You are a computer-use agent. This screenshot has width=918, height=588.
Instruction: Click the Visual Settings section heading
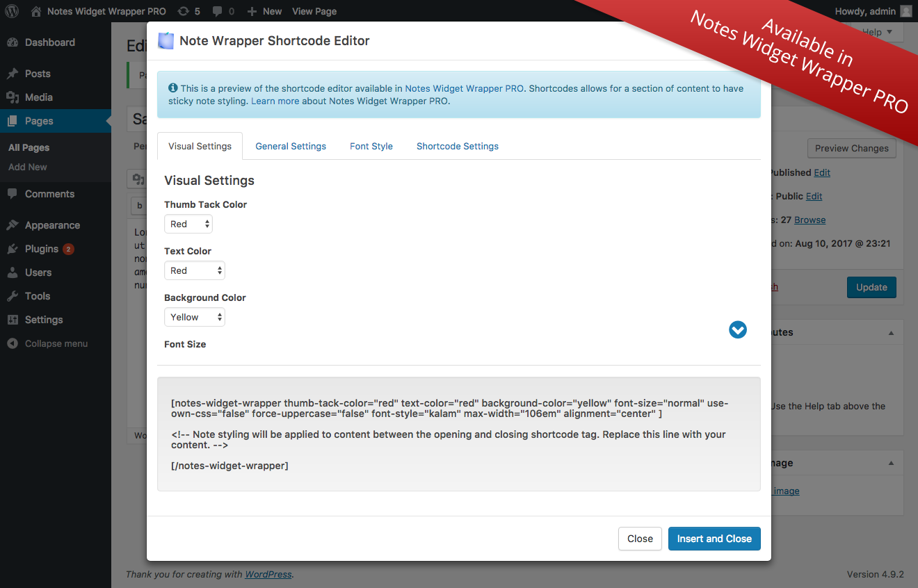(209, 180)
